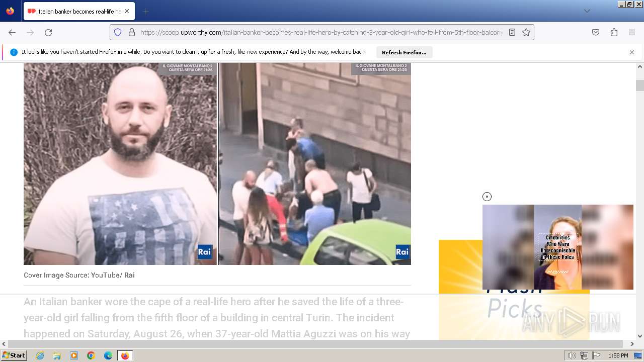Click the info icon in notification bar
Viewport: 644px width, 362px height.
[14, 52]
